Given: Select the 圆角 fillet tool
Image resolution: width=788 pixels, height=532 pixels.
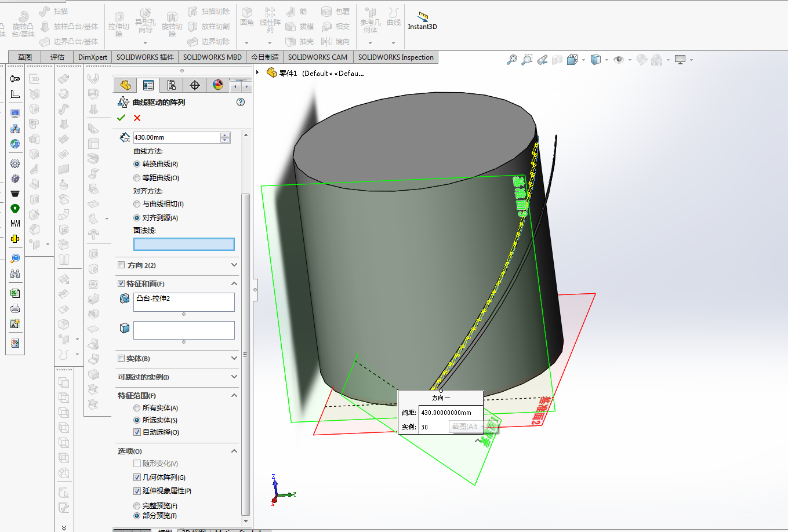Looking at the screenshot, I should (x=247, y=17).
